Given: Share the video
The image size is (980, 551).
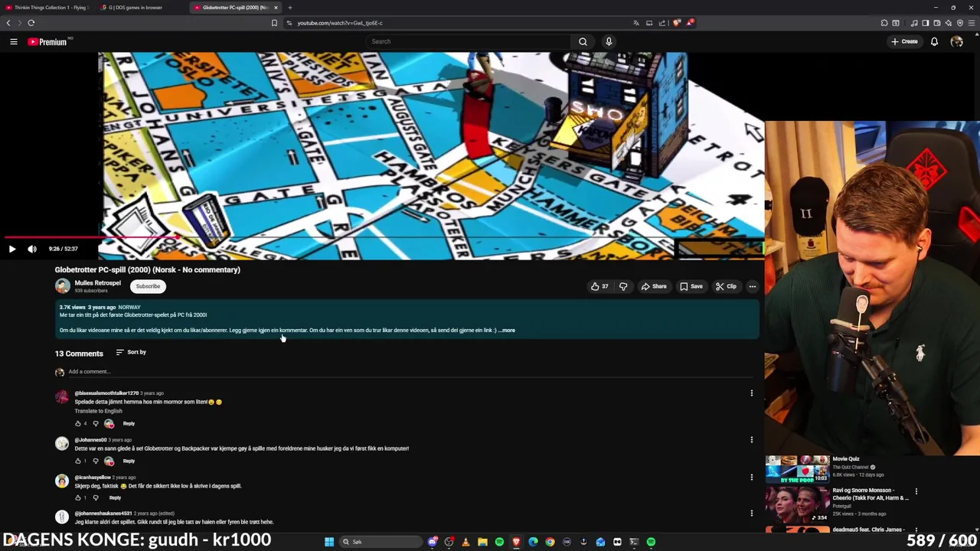Looking at the screenshot, I should tap(654, 286).
